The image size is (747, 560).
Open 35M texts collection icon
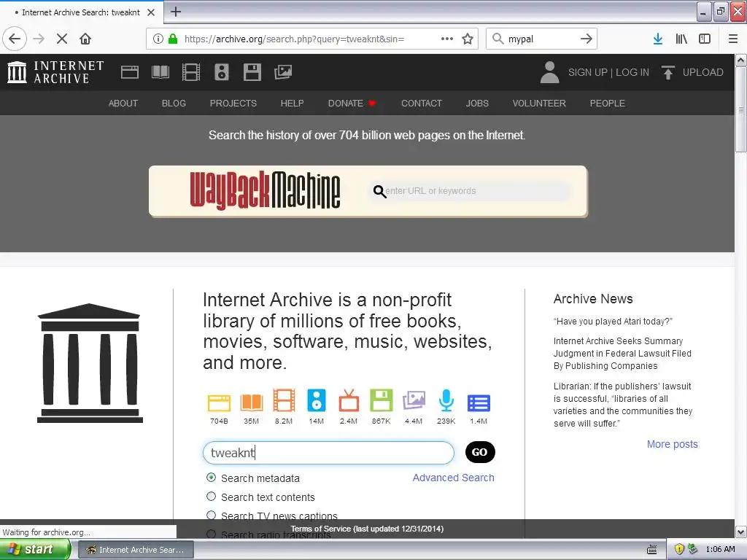pos(252,402)
